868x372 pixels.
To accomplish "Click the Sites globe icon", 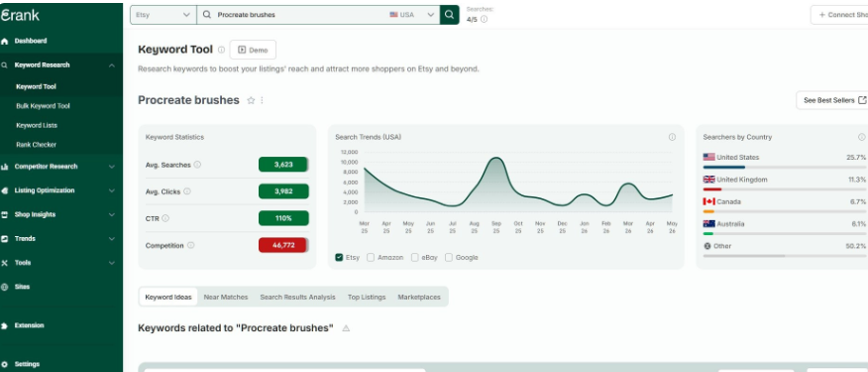I will 5,287.
